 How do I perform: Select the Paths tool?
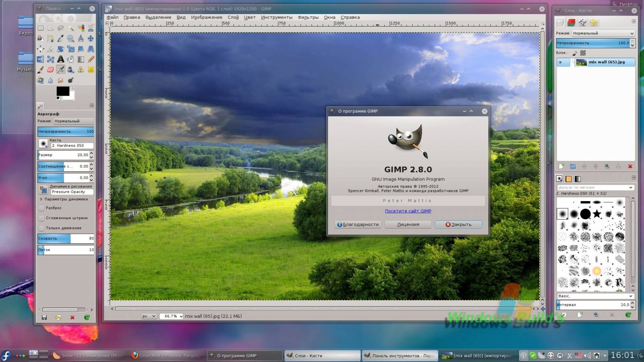click(x=50, y=39)
